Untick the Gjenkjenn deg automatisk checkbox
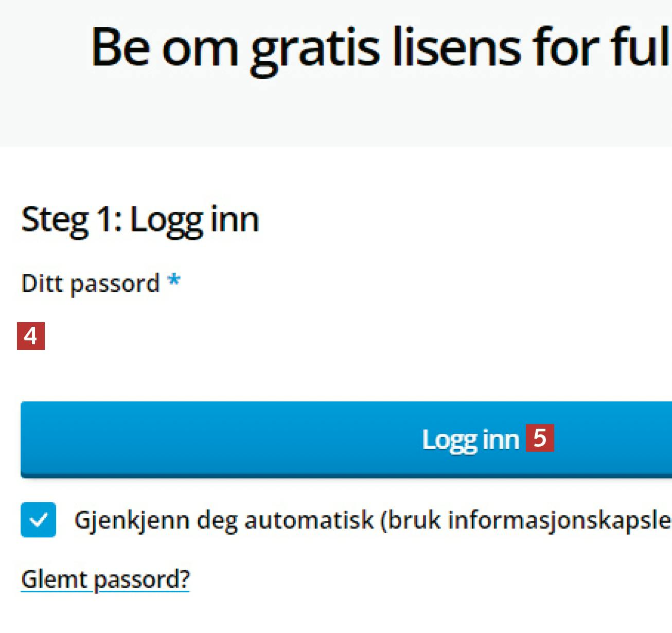This screenshot has height=633, width=672. [39, 520]
